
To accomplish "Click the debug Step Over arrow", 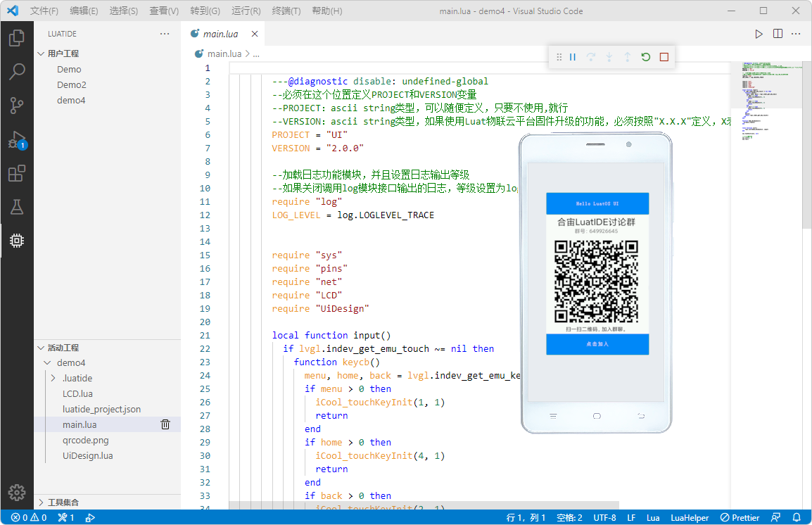I will coord(591,57).
